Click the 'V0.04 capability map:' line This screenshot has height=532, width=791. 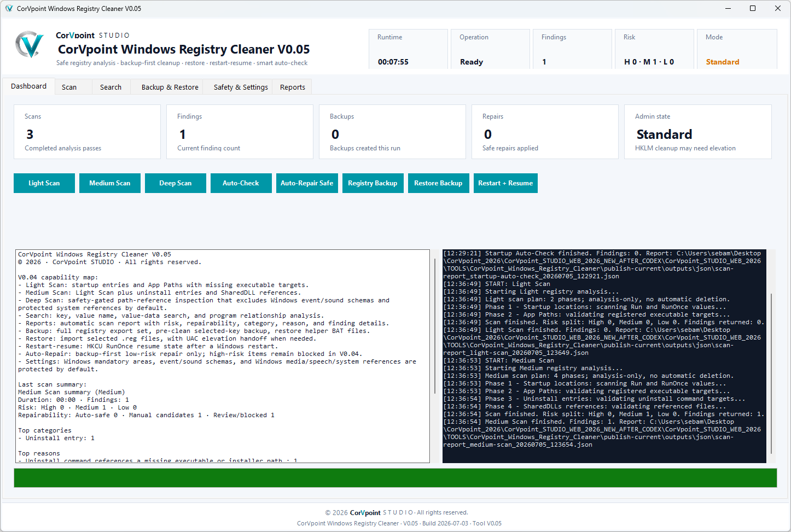[x=58, y=277]
